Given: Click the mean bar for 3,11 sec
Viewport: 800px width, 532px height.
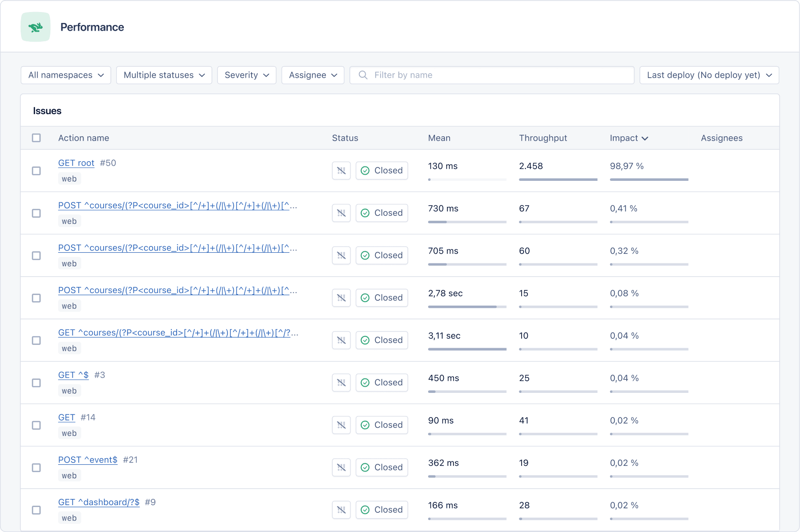Looking at the screenshot, I should click(x=467, y=349).
